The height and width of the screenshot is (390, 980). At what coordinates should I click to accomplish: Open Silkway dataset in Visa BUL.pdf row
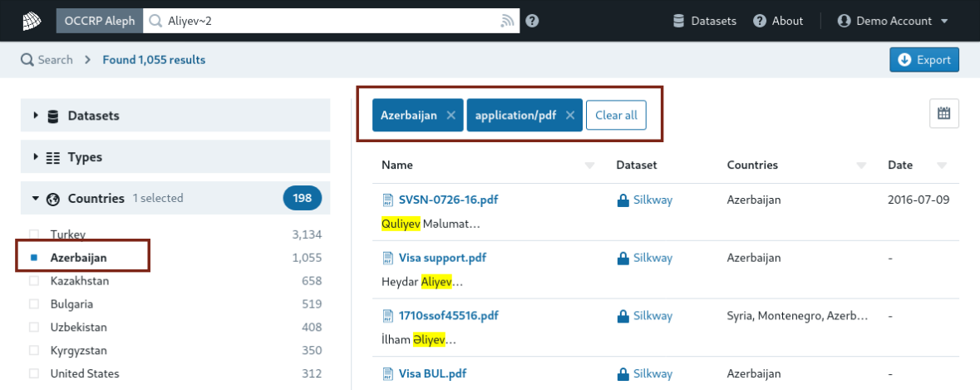(x=653, y=373)
